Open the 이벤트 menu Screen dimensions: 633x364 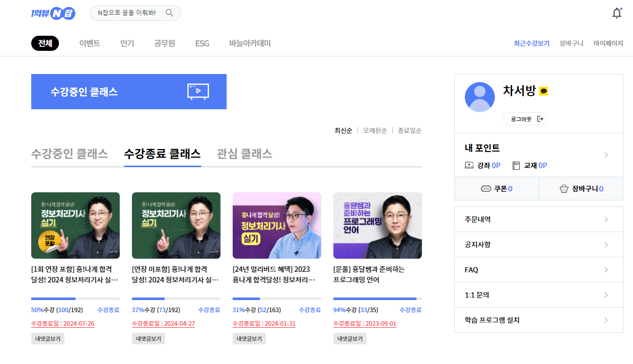coord(90,43)
